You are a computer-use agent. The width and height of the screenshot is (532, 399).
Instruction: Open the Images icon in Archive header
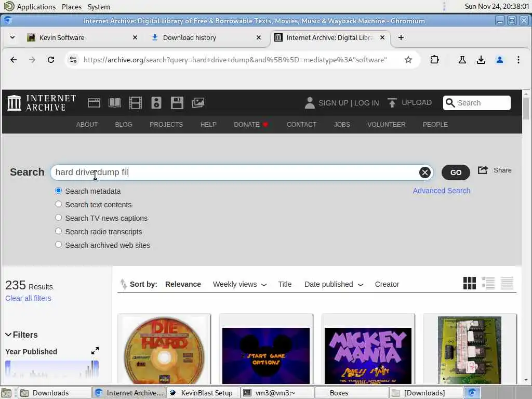point(198,103)
